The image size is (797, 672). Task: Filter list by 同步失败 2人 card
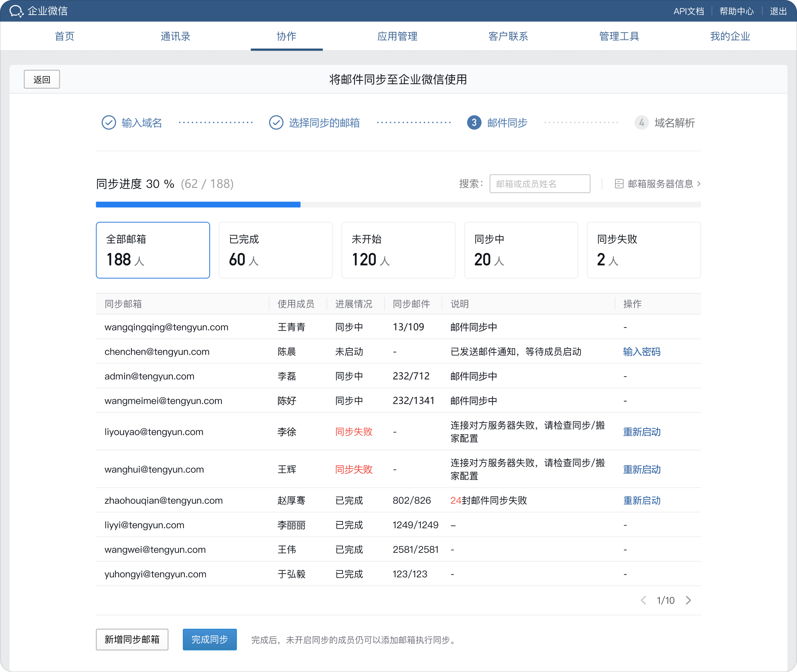point(644,250)
